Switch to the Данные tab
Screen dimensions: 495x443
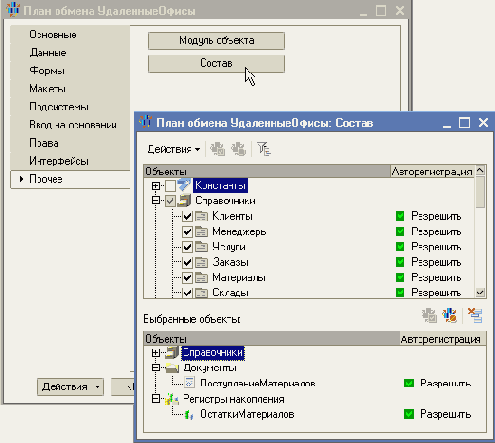tap(48, 53)
